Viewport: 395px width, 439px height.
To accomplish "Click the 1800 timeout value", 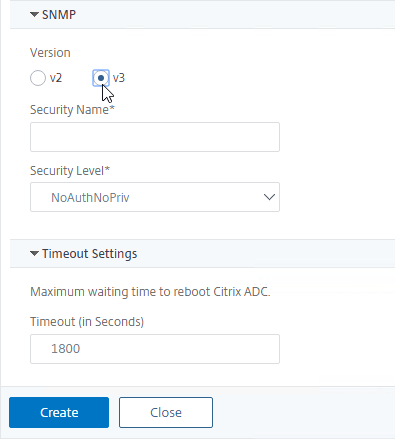I will (x=66, y=349).
